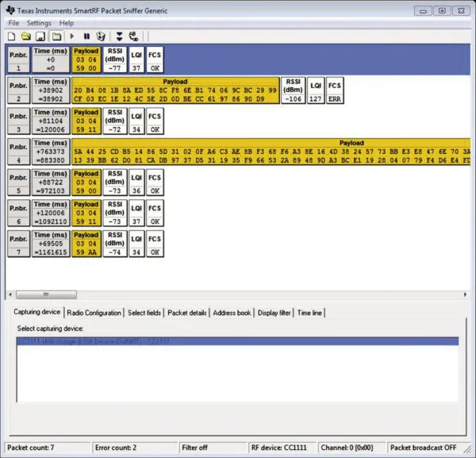The height and width of the screenshot is (458, 476).
Task: Save the capture with the floppy disk icon
Action: point(40,37)
